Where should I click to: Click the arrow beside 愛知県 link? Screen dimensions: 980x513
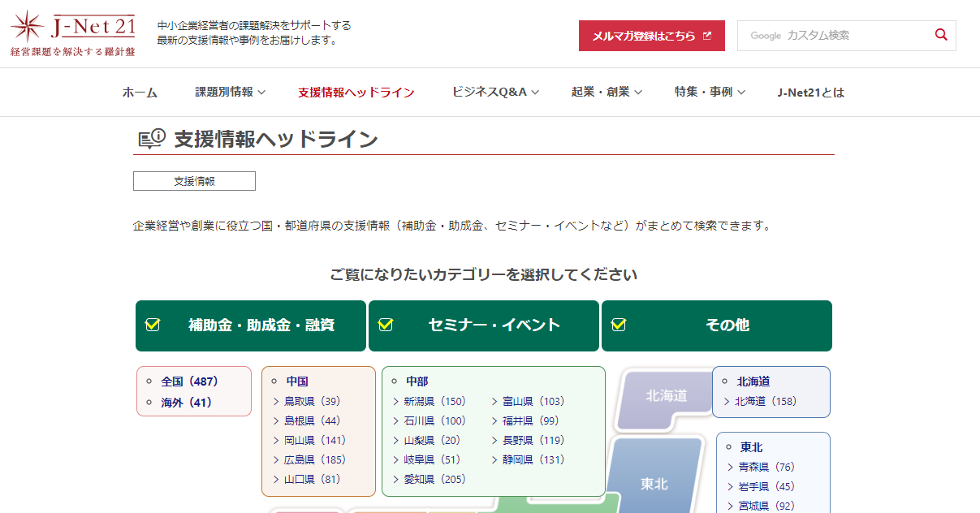click(396, 480)
